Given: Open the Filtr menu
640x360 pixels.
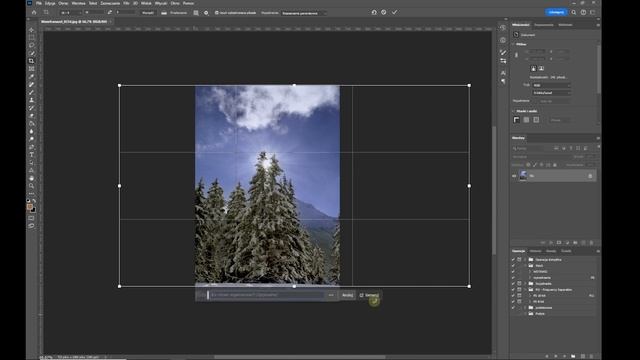Looking at the screenshot, I should 126,3.
